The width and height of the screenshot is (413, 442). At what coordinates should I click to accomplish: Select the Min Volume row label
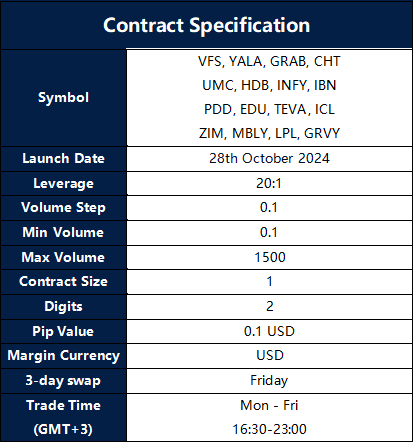(63, 233)
